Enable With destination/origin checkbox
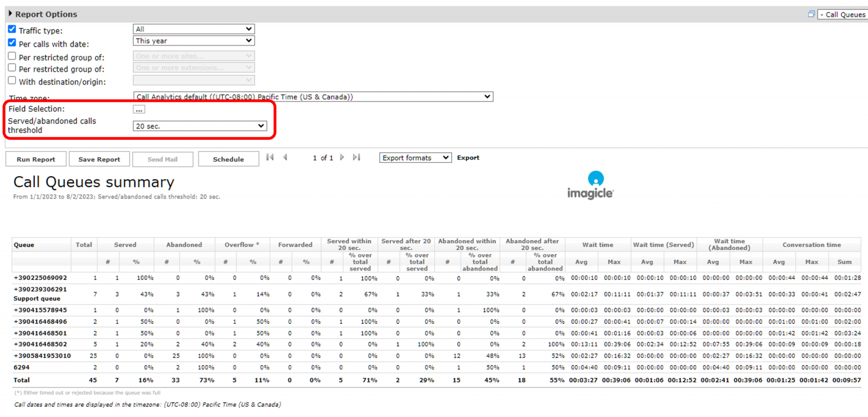This screenshot has width=868, height=417. [12, 80]
